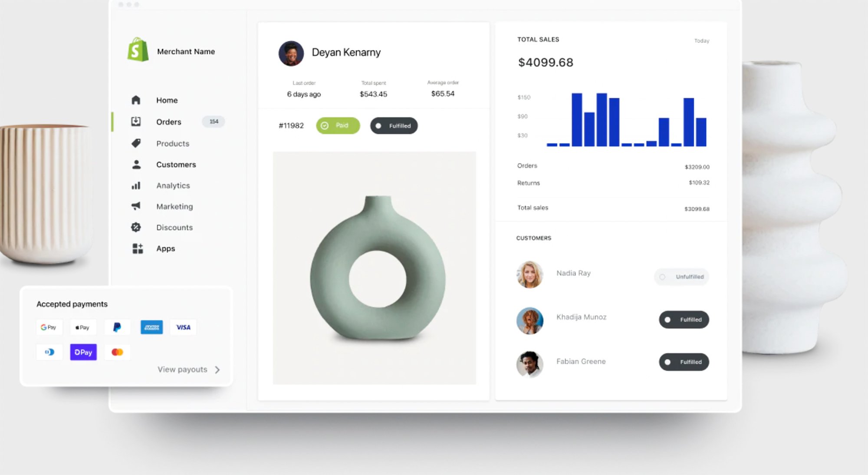This screenshot has height=475, width=868.
Task: Click the Discounts navigation icon
Action: click(x=137, y=227)
